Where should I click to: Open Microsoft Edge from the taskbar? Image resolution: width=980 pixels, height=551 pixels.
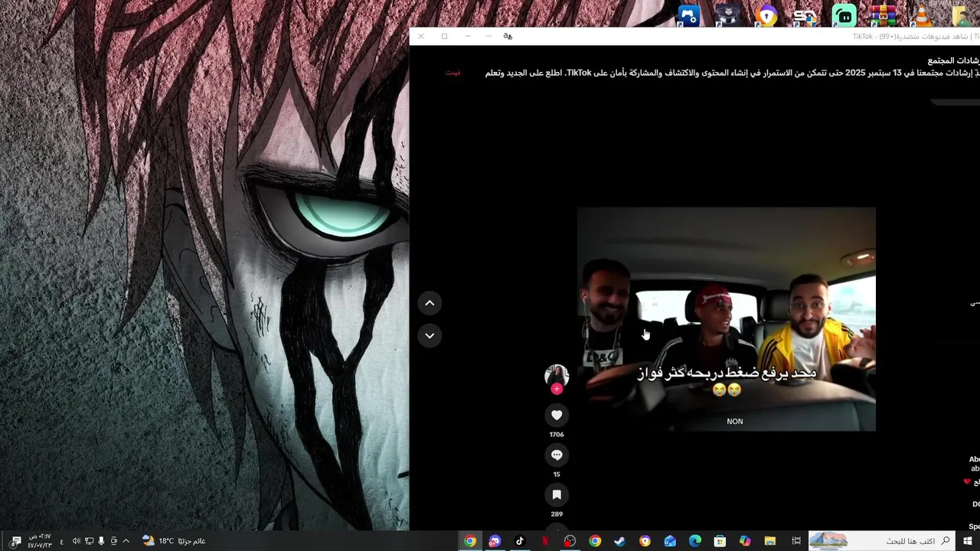pyautogui.click(x=695, y=541)
